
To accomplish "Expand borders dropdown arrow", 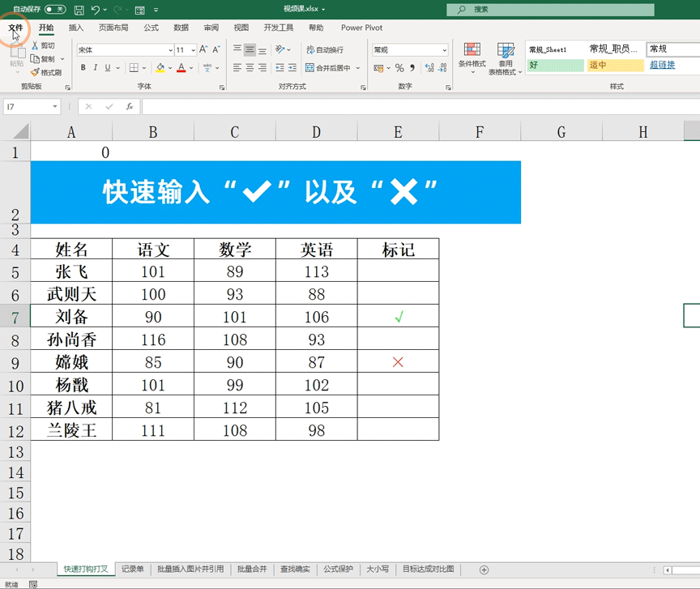I will (x=143, y=68).
